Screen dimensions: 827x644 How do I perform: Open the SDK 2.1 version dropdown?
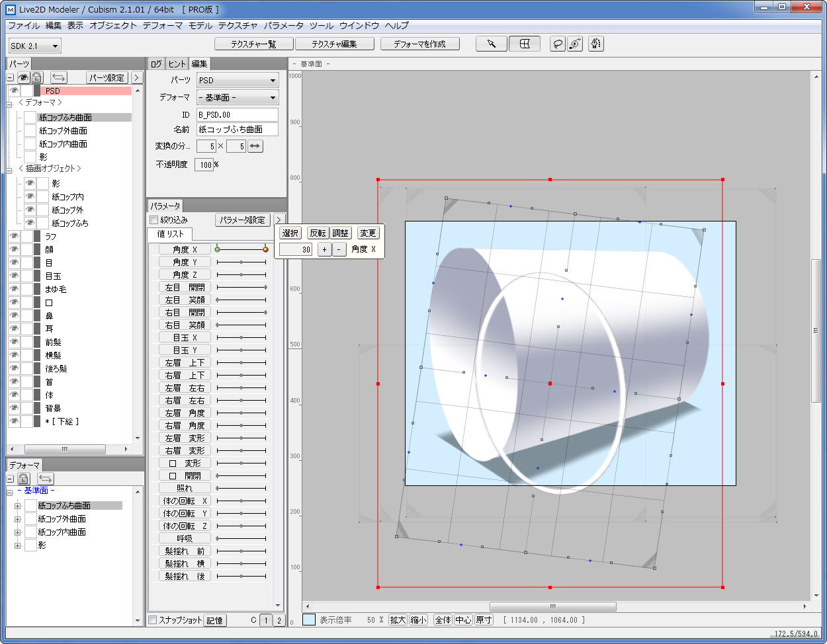coord(35,46)
